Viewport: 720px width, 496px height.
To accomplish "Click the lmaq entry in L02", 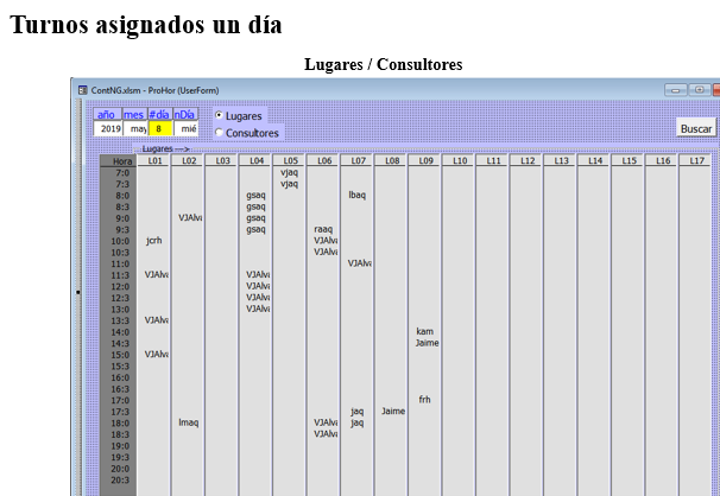I will pos(188,423).
